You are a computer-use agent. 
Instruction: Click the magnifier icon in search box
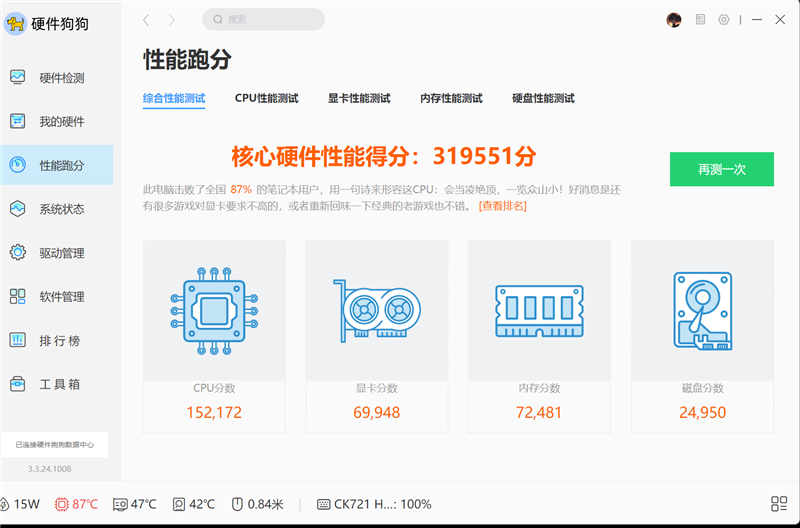pyautogui.click(x=218, y=19)
